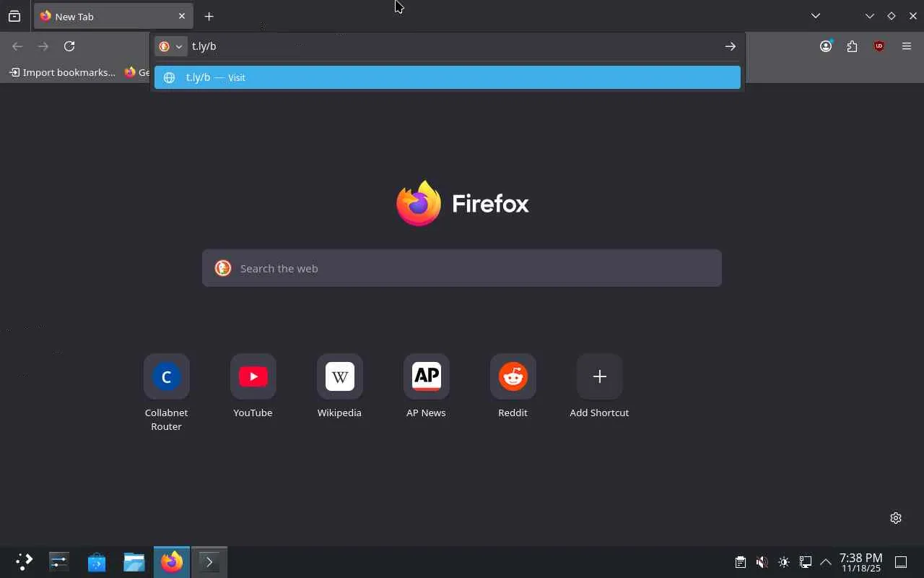924x578 pixels.
Task: Click the Reload page button
Action: 69,46
